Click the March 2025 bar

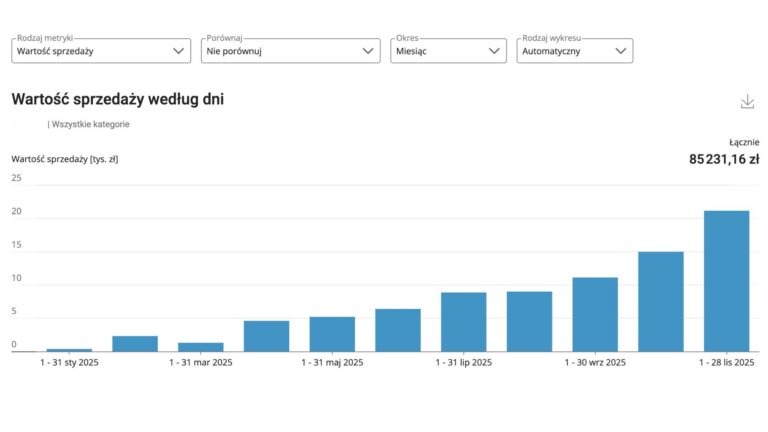200,346
